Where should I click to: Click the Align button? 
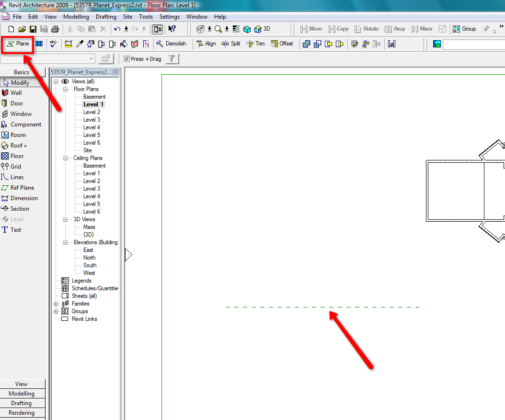click(206, 44)
